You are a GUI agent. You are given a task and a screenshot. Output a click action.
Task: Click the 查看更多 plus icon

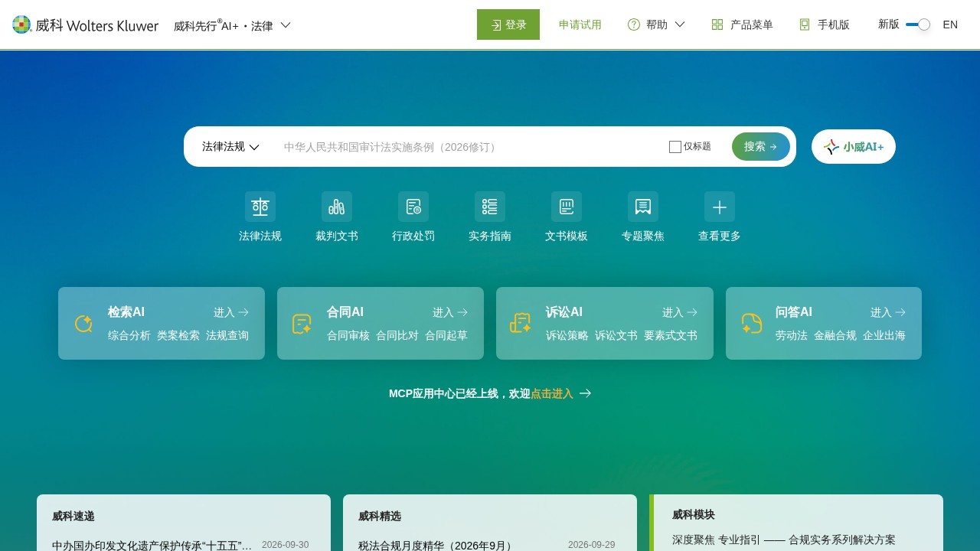coord(720,207)
